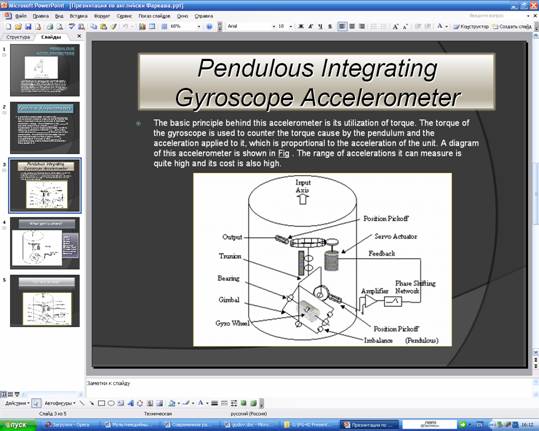Open the Действия drawing dropdown
This screenshot has width=539, height=431.
pos(17,403)
